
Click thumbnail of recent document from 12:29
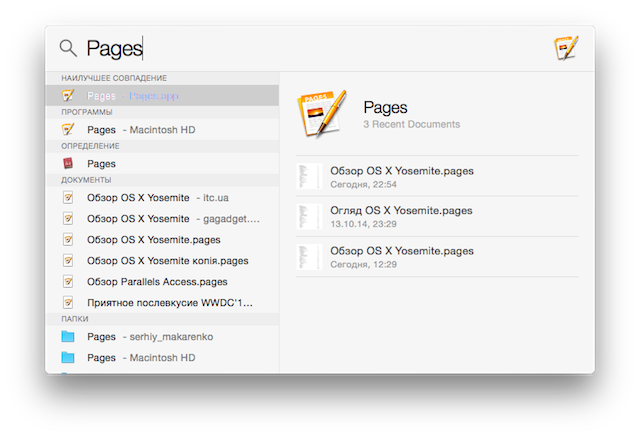pyautogui.click(x=309, y=257)
